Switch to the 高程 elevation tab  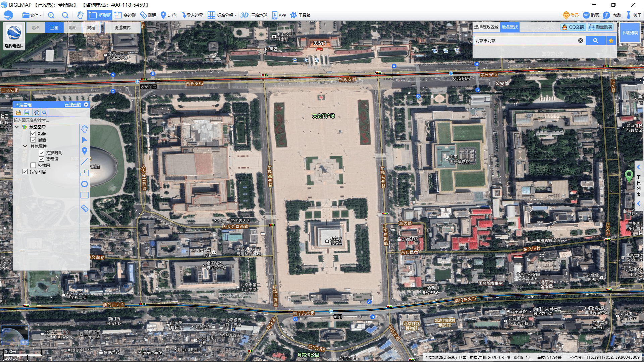tap(91, 27)
